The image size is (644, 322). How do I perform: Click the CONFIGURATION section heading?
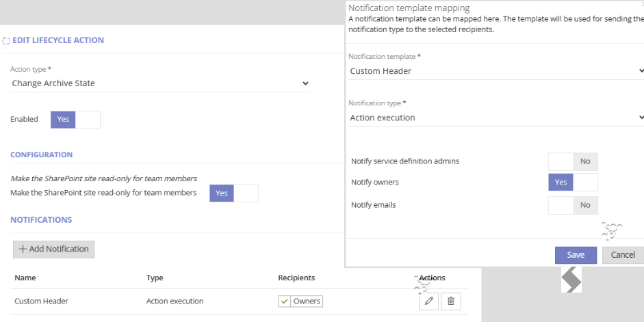[x=42, y=155]
